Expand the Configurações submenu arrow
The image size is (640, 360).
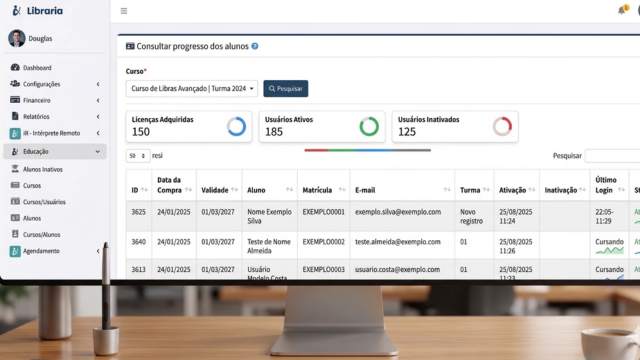98,84
